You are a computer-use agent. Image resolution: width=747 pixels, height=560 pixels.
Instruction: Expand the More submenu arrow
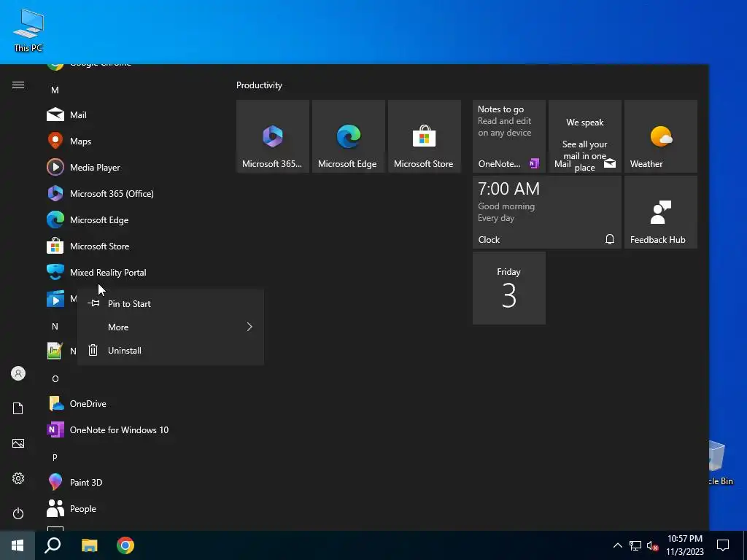tap(249, 327)
